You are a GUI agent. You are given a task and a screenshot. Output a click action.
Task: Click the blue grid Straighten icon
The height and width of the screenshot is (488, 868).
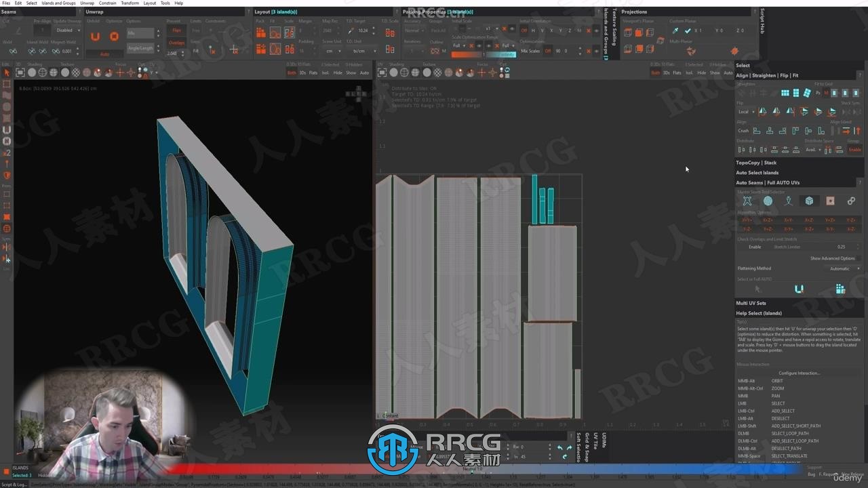point(785,93)
